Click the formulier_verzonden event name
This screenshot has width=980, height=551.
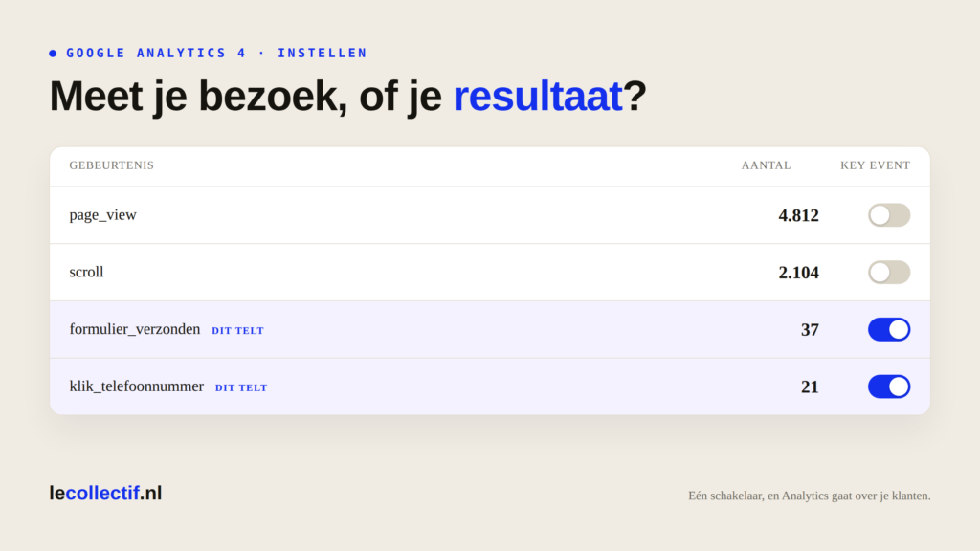click(134, 329)
